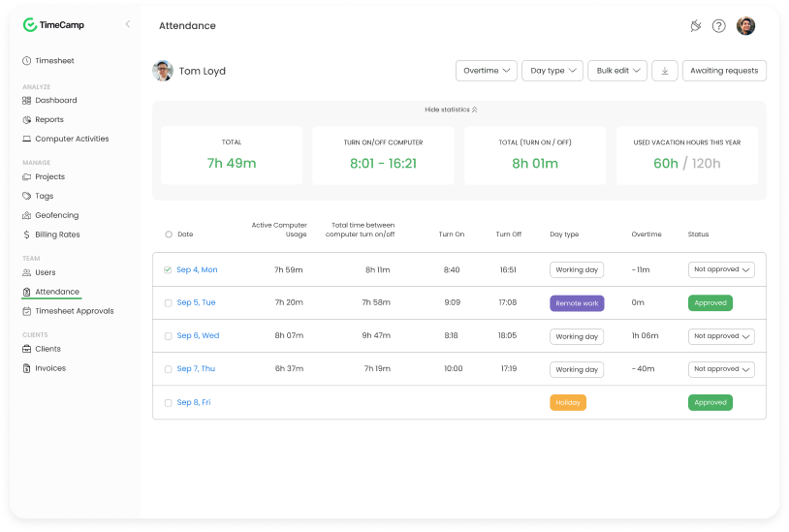Click the Timesheet Approvals calendar icon
The image size is (789, 532).
[27, 311]
